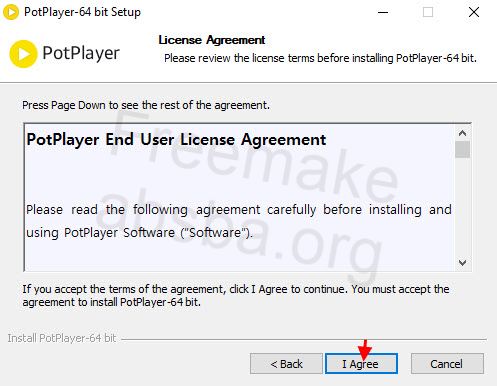Click the license scrollbar thumb
Screen dimensions: 497x386
point(462,149)
